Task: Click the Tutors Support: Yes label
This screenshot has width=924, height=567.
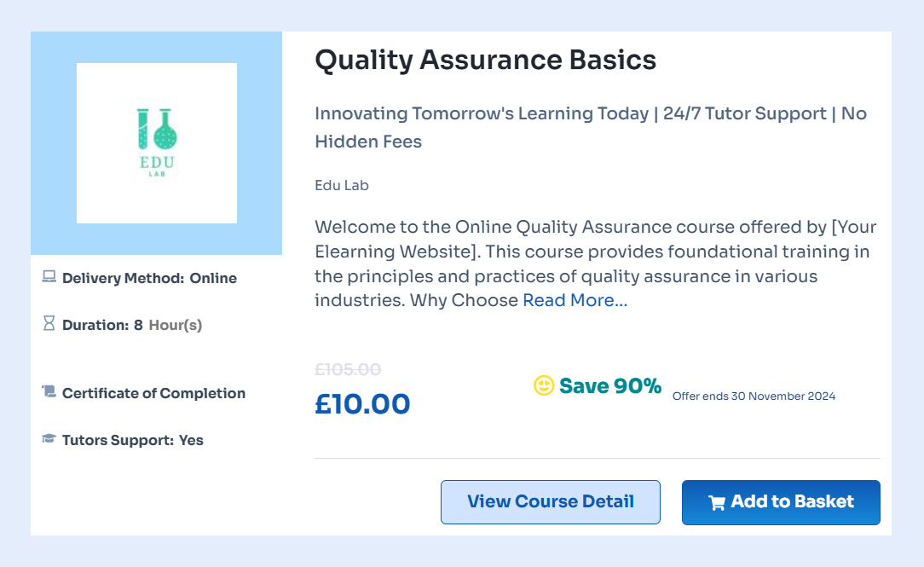Action: coord(132,440)
